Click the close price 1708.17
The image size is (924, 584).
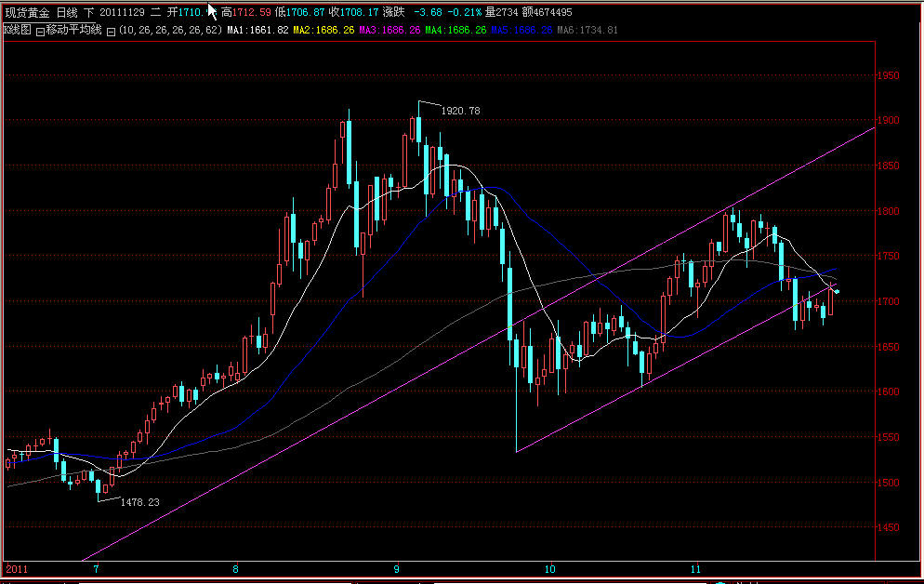[359, 12]
